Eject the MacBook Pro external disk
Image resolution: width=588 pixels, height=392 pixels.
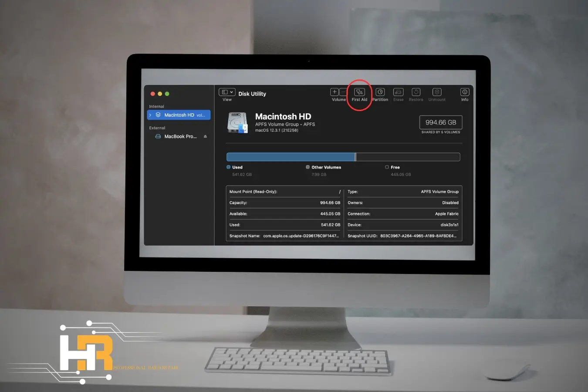pos(205,136)
